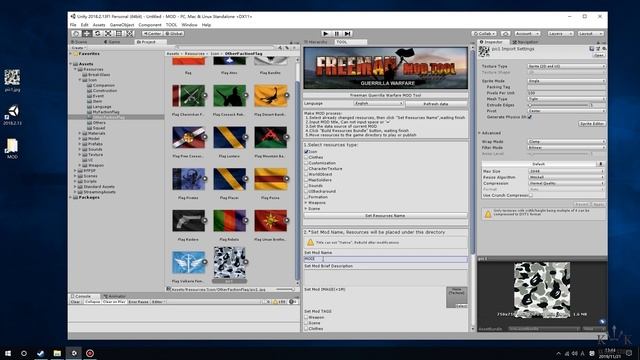Click the Cortana search circle on taskbar
Viewport: 640px width, 360px height.
tap(24, 353)
